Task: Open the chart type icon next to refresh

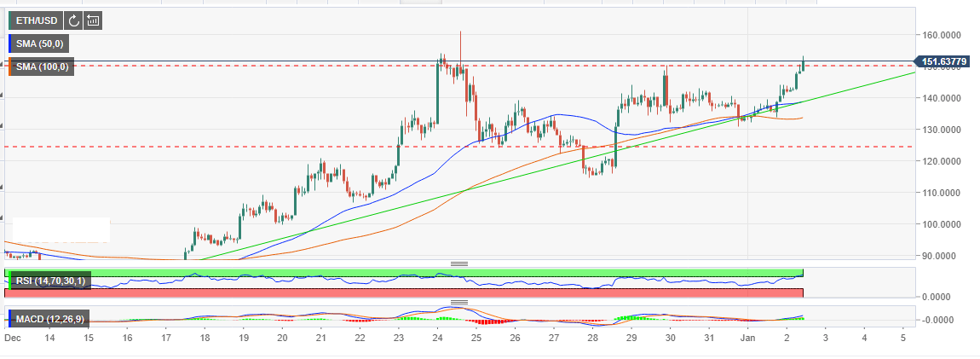Action: [x=93, y=20]
